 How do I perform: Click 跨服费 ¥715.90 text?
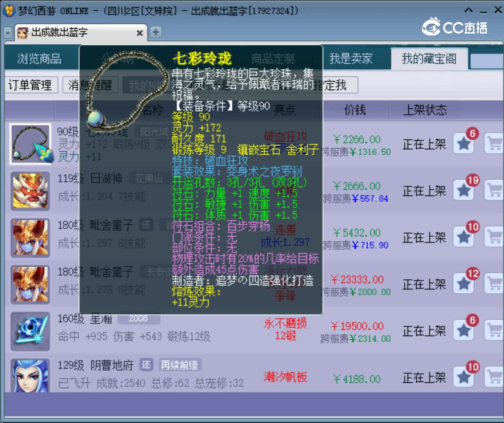(x=356, y=245)
